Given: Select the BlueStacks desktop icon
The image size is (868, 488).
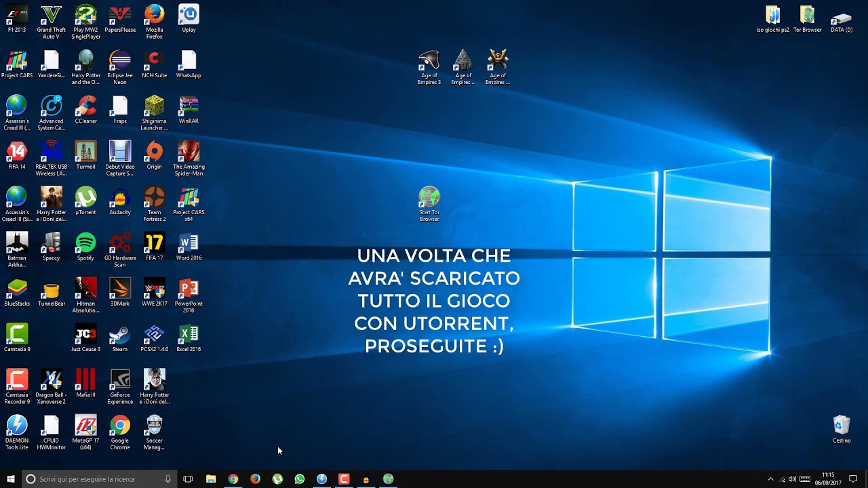Looking at the screenshot, I should (17, 292).
